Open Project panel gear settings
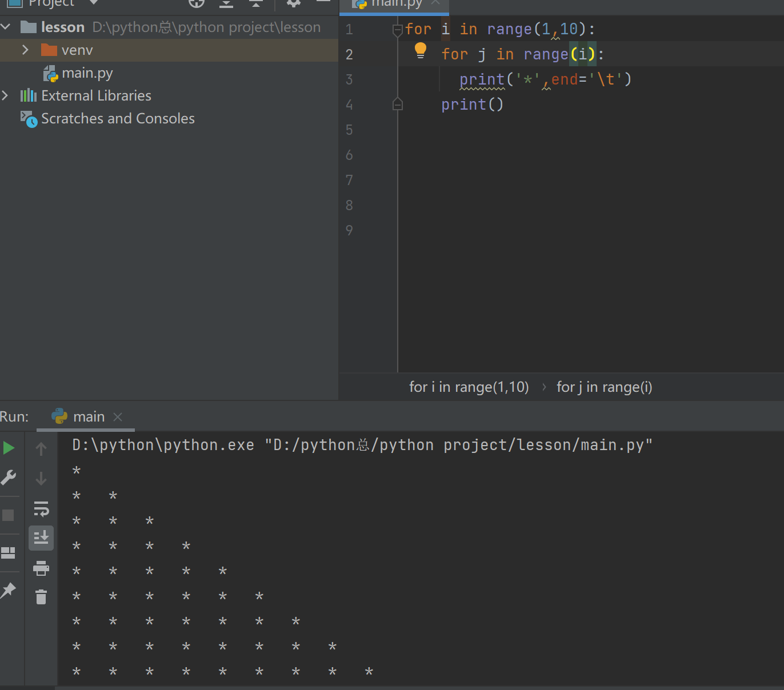The image size is (784, 690). (x=294, y=3)
